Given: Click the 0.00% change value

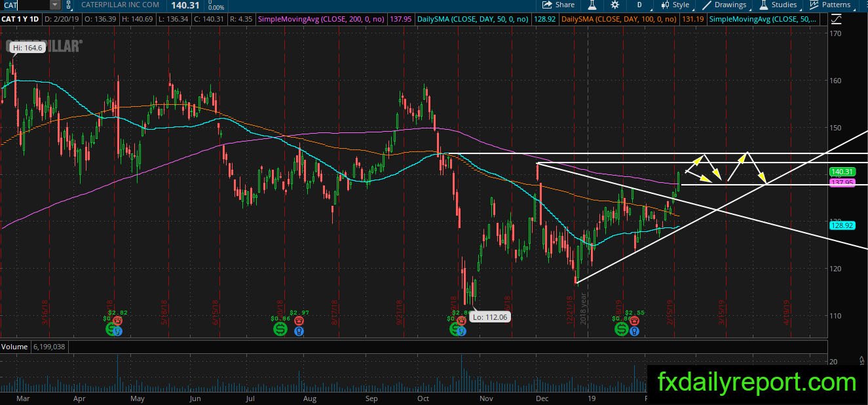Looking at the screenshot, I should [x=216, y=8].
